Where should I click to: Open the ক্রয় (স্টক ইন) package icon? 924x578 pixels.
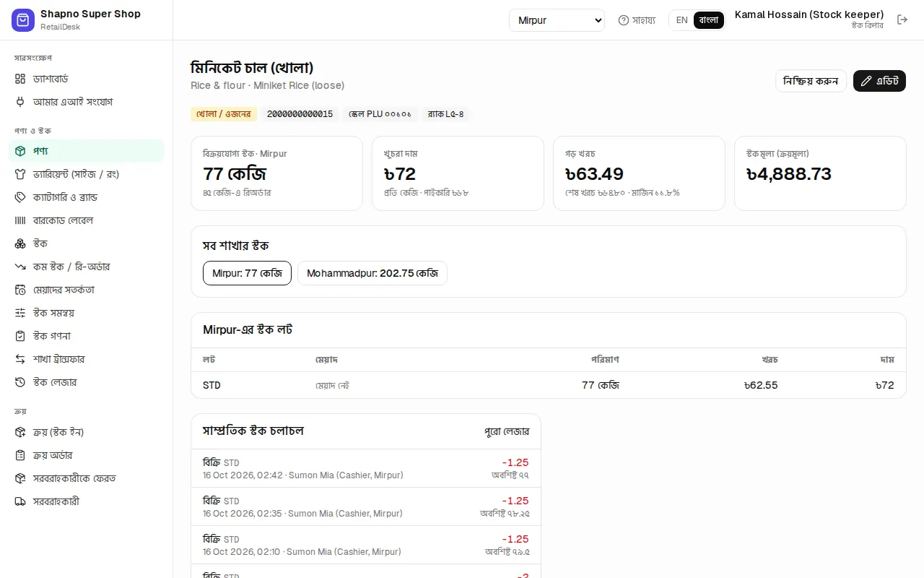(20, 432)
